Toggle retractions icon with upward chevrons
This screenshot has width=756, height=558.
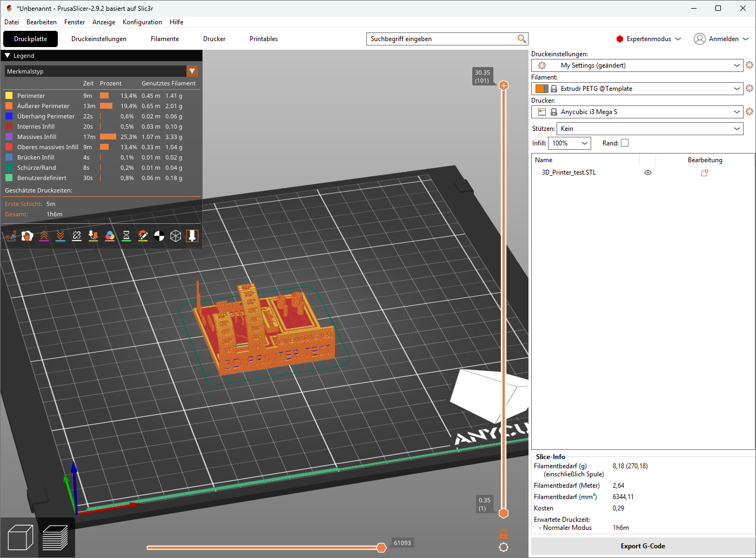(44, 236)
